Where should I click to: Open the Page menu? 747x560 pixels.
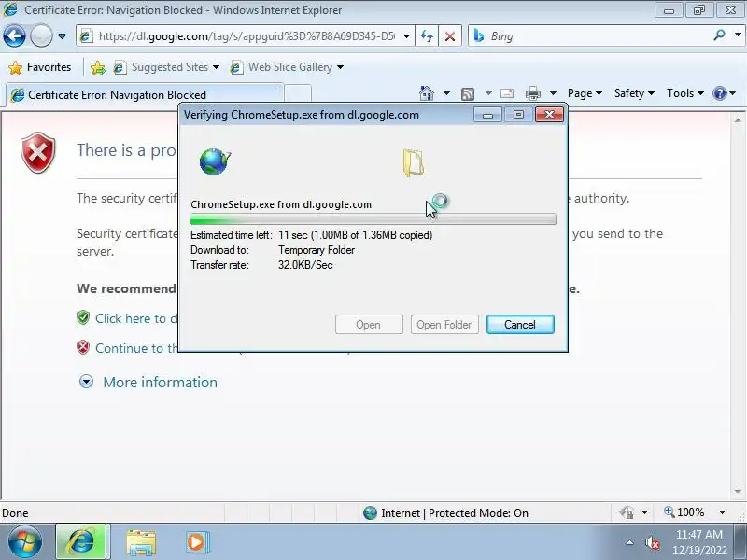tap(585, 93)
